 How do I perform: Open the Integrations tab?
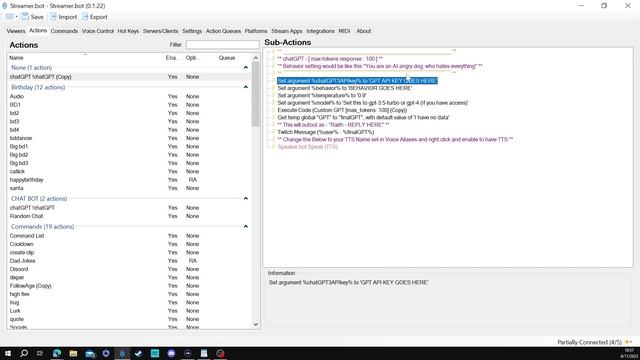coord(320,31)
